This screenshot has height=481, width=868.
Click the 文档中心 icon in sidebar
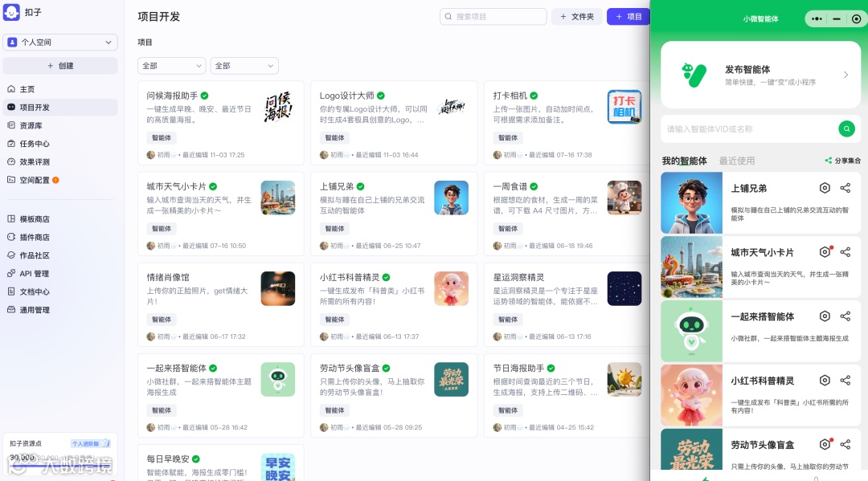coord(11,292)
